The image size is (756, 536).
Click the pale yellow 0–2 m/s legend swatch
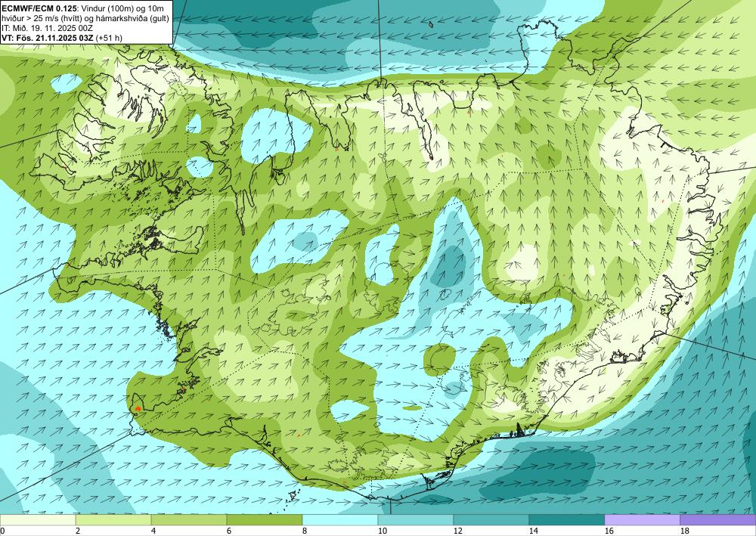pyautogui.click(x=38, y=520)
